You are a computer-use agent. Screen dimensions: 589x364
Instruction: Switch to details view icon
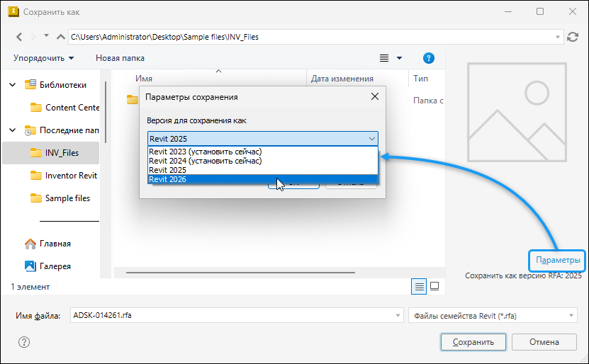(x=419, y=287)
